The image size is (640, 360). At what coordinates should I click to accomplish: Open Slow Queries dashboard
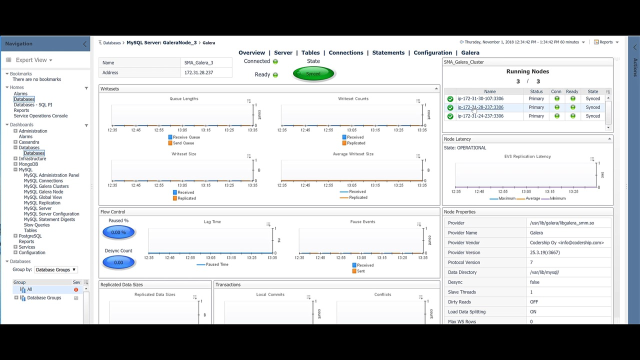coord(37,225)
